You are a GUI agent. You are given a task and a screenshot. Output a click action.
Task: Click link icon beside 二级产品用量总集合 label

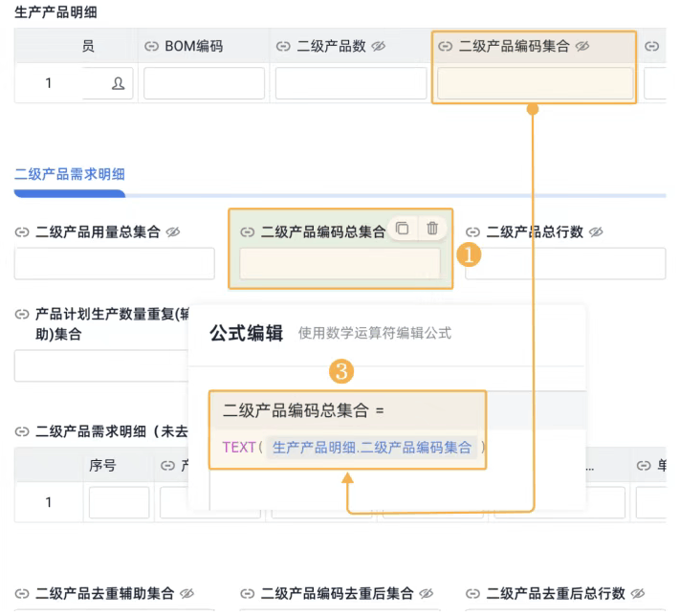pyautogui.click(x=22, y=232)
